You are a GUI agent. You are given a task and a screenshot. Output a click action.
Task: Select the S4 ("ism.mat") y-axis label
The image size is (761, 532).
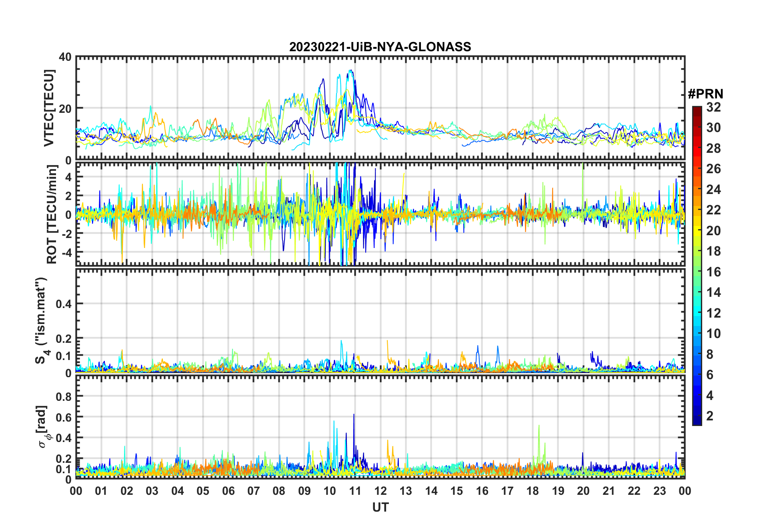coord(42,321)
